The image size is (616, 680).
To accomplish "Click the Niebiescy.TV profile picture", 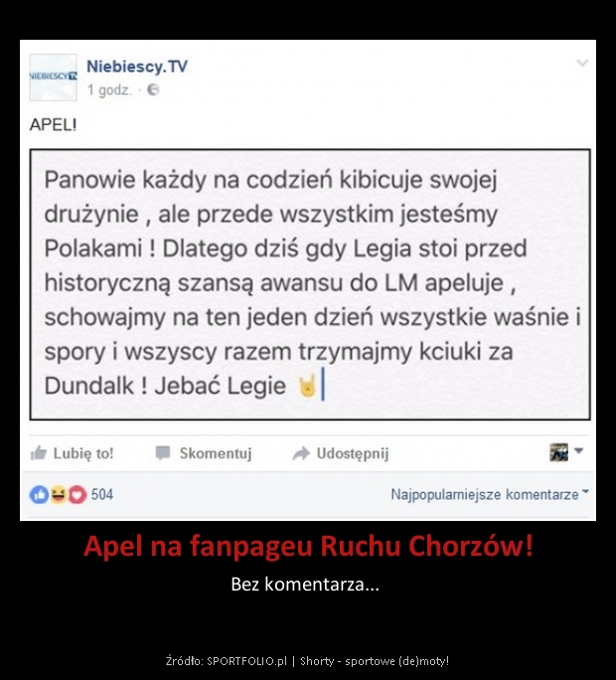I will pyautogui.click(x=53, y=78).
